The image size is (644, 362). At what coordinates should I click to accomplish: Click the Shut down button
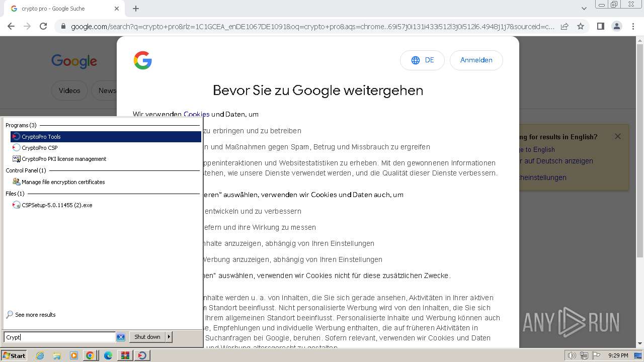coord(147,337)
